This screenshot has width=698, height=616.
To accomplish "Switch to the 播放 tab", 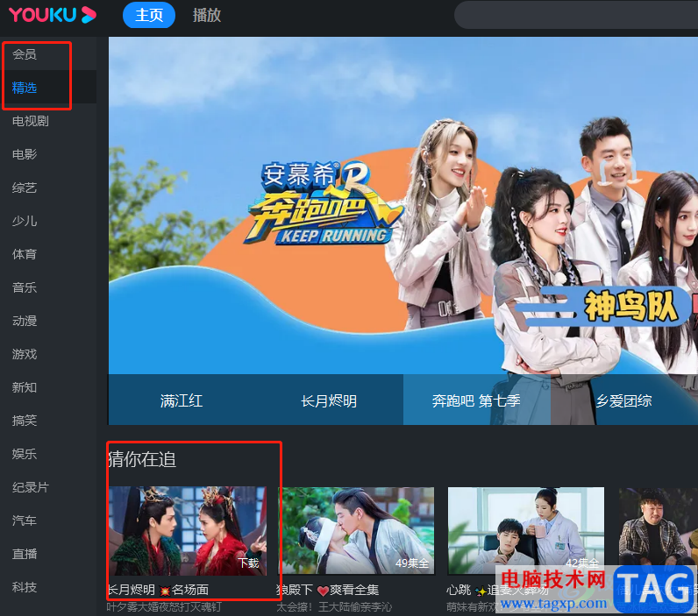I will (207, 15).
